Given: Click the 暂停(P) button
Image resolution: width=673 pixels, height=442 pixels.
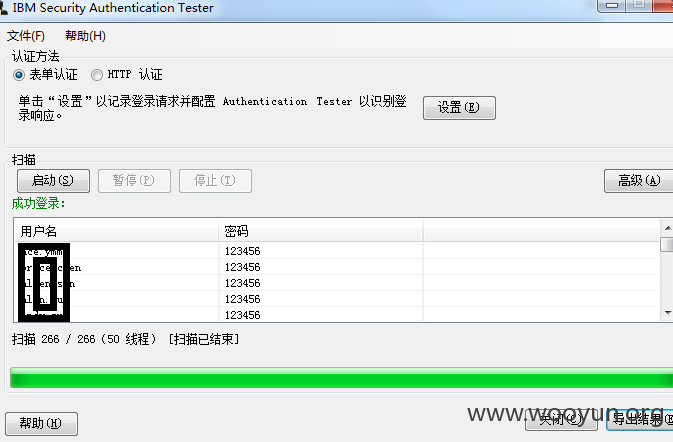Looking at the screenshot, I should click(x=134, y=181).
